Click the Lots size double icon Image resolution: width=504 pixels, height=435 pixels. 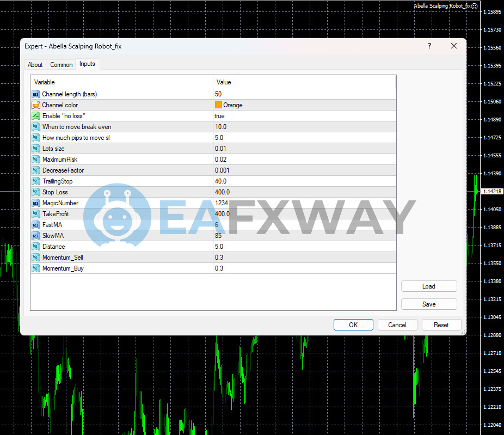pyautogui.click(x=36, y=149)
